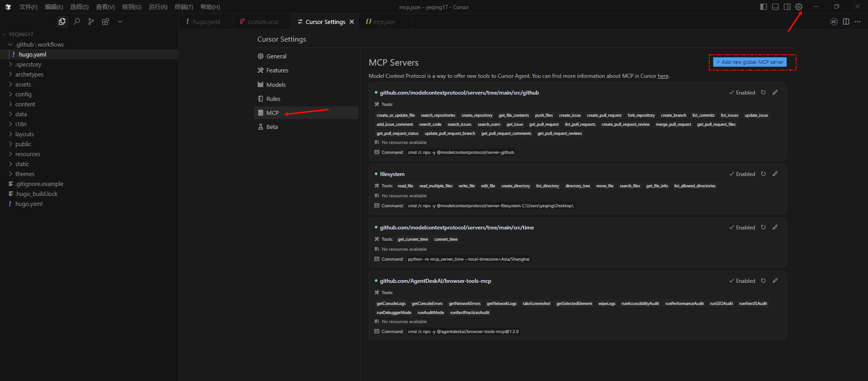Open the Extensions view icon
This screenshot has height=381, width=868.
coord(105,22)
